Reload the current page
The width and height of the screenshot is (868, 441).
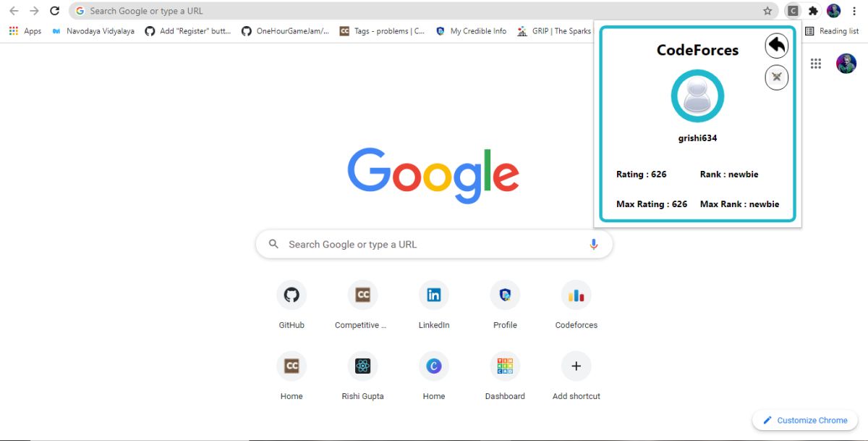click(x=54, y=11)
